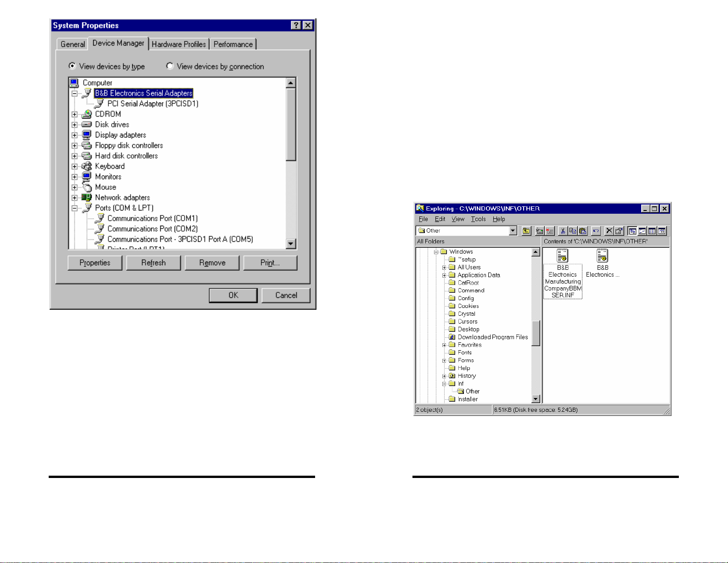
Task: Collapse B&B Electronics Serial Adapters node
Action: (74, 93)
